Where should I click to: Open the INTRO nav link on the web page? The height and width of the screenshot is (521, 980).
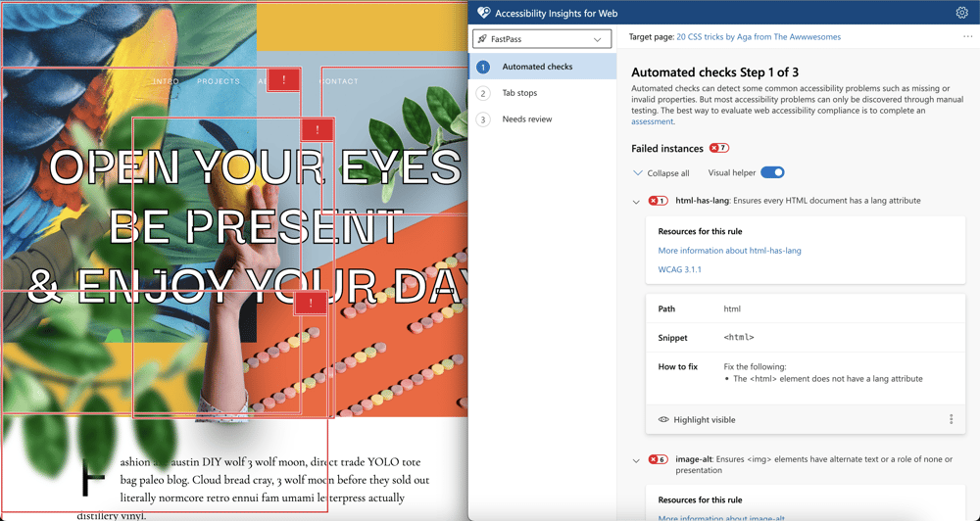coord(166,81)
